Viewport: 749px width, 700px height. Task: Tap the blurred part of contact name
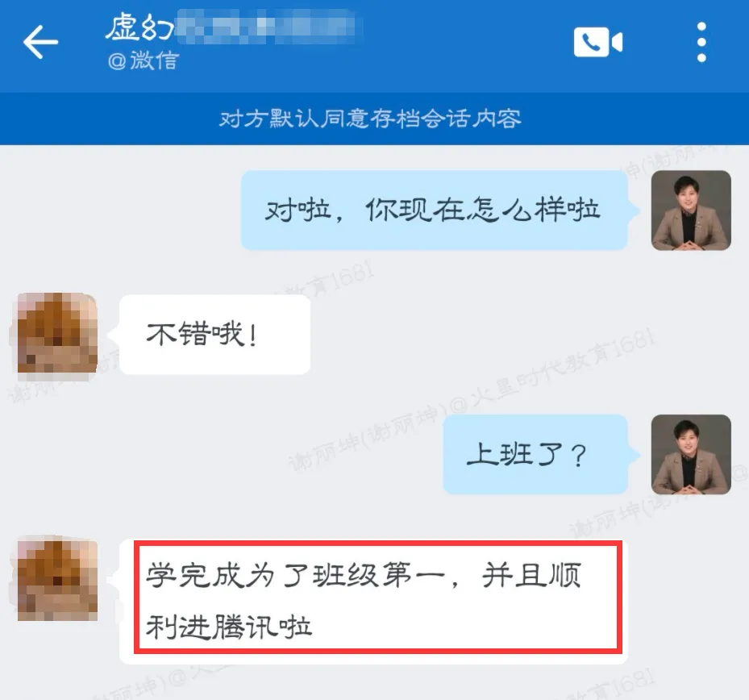coord(268,28)
